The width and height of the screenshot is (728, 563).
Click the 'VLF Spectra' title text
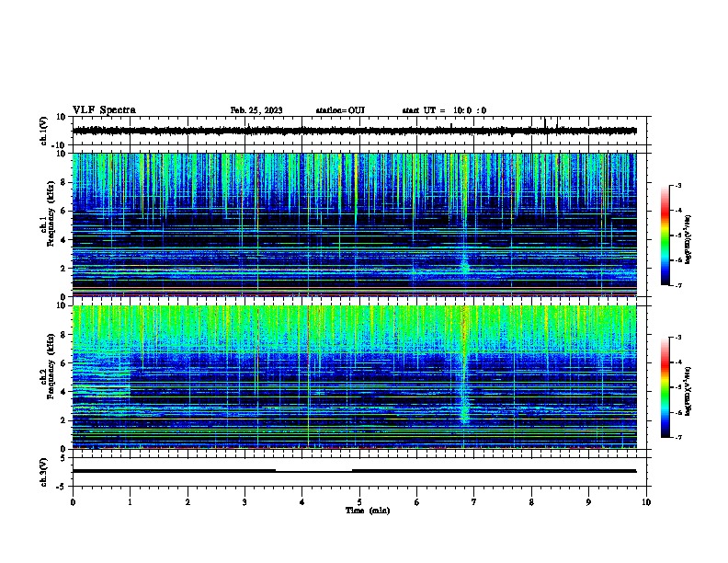[x=104, y=110]
